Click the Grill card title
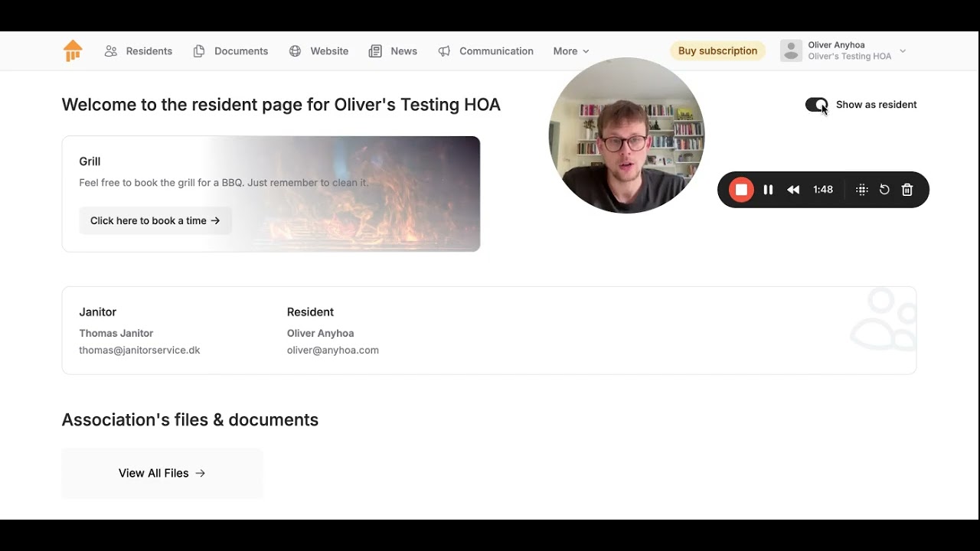The width and height of the screenshot is (980, 551). (90, 161)
